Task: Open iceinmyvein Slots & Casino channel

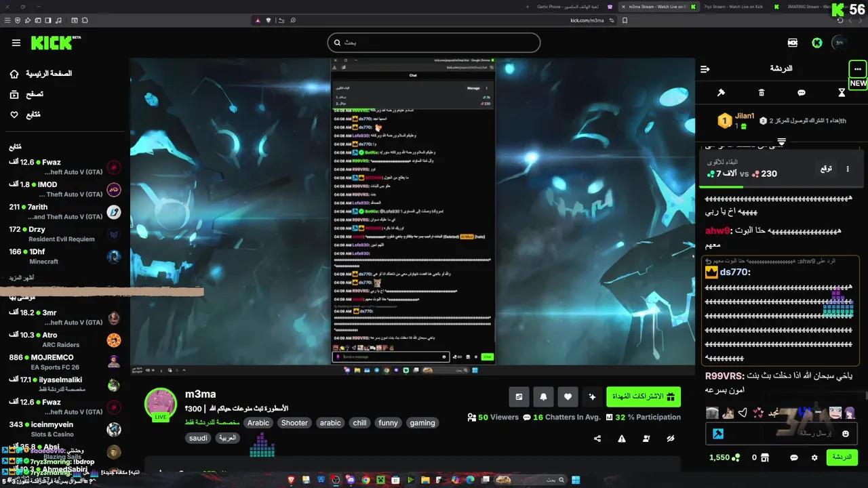Action: pos(64,429)
